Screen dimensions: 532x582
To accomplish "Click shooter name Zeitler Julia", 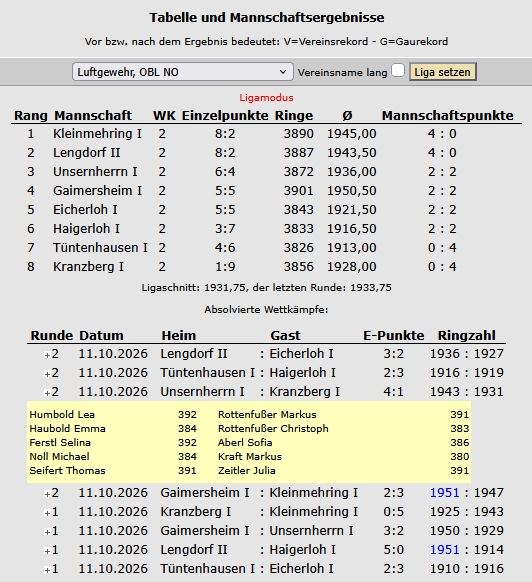I will click(247, 470).
